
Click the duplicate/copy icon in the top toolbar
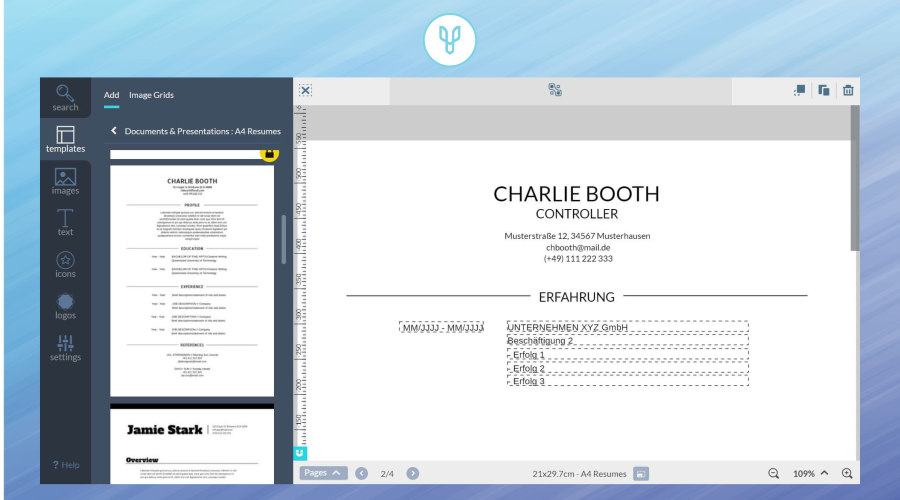coord(823,90)
